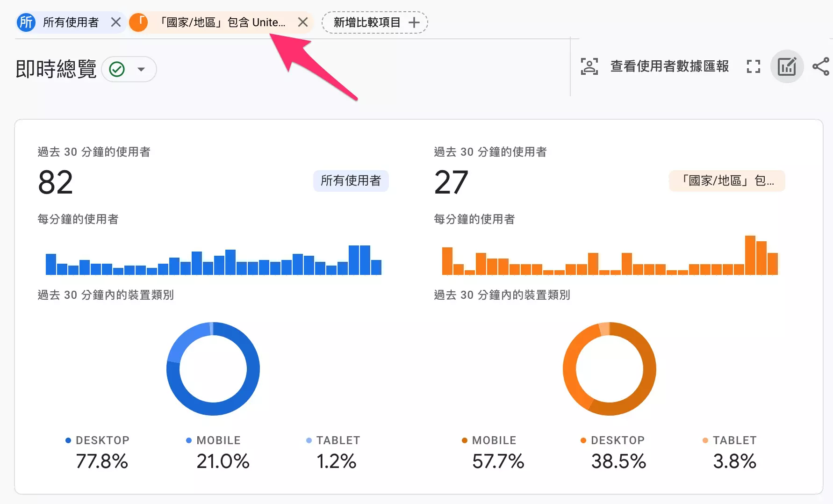Click the orange MOBILE legend dot

tap(465, 440)
